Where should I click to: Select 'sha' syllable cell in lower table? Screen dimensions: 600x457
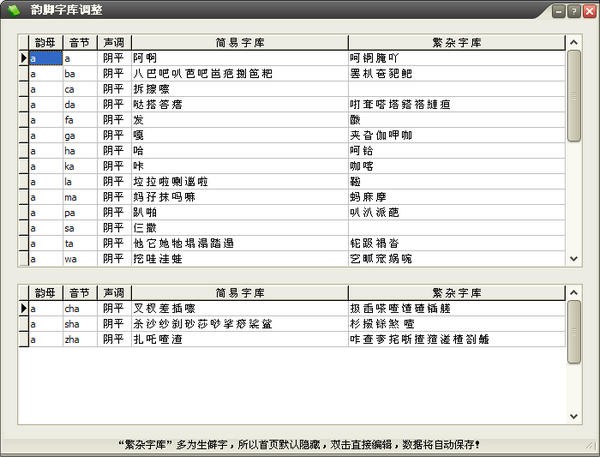(x=80, y=324)
